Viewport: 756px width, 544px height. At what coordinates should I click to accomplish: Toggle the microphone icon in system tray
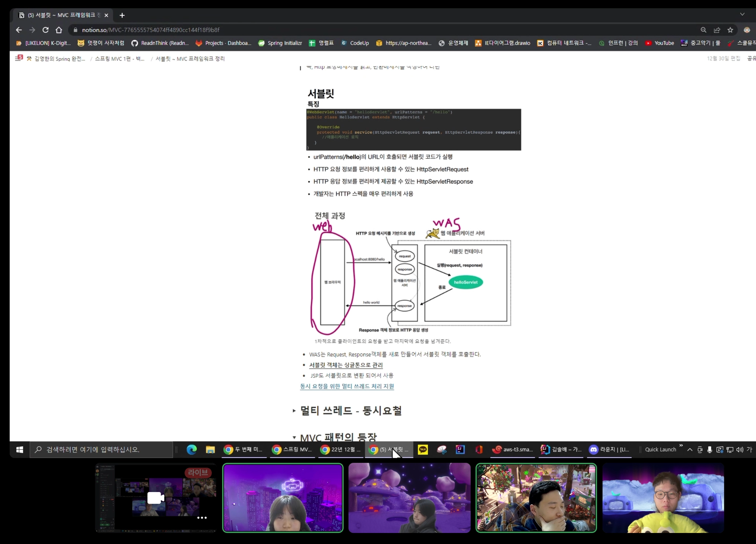(x=709, y=449)
